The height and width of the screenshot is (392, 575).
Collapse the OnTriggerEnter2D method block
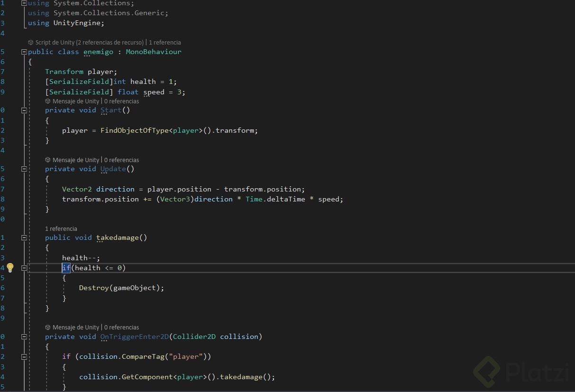pos(24,337)
